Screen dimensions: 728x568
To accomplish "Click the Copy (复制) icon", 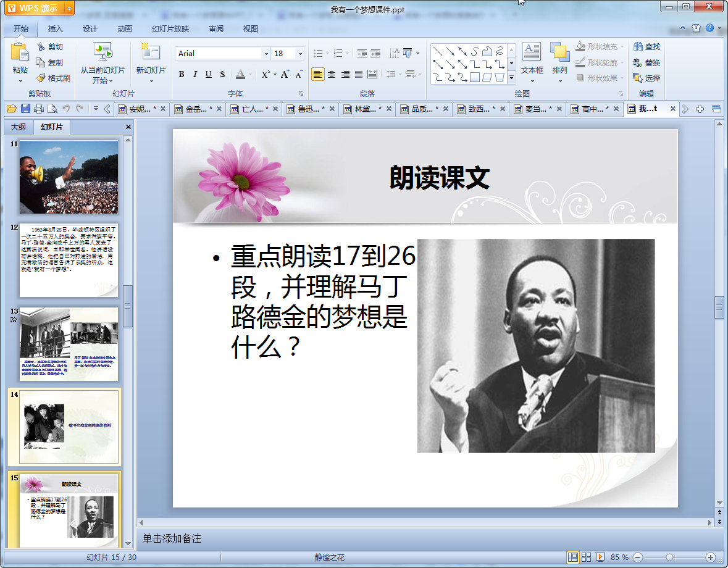I will coord(41,62).
